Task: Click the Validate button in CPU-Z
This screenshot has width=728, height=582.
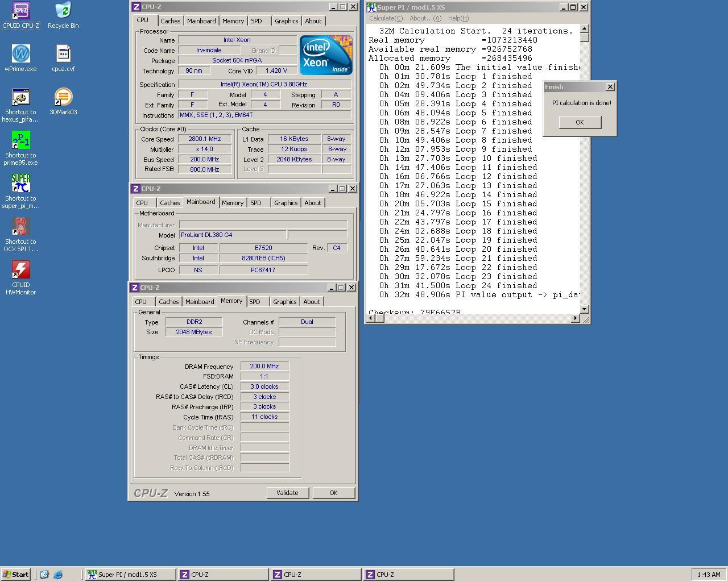Action: 287,493
